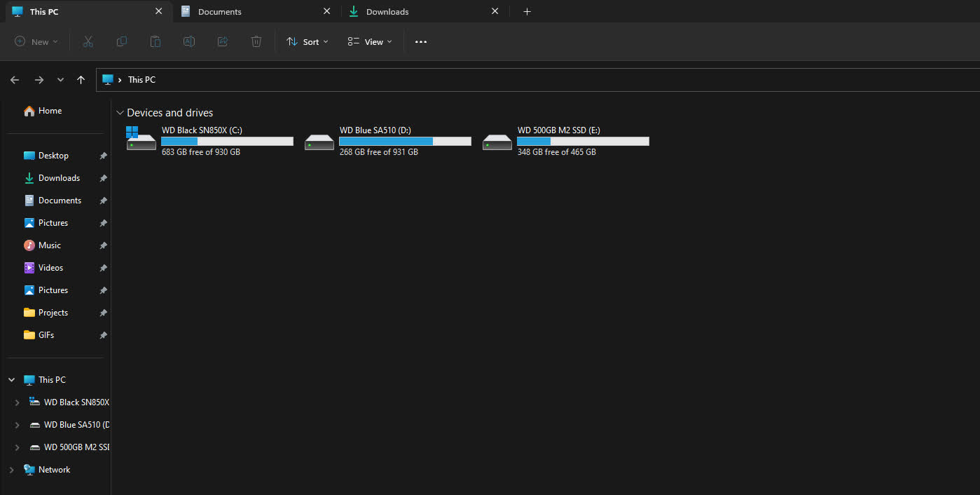The height and width of the screenshot is (495, 980).
Task: Open the Sort dropdown menu
Action: [307, 42]
